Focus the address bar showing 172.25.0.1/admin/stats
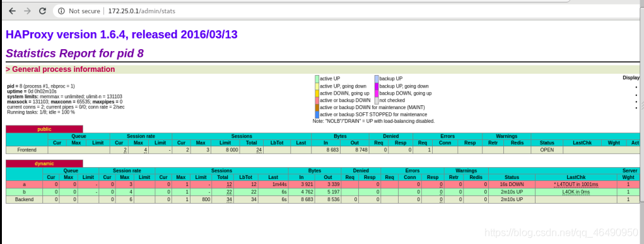The width and height of the screenshot is (644, 244). (142, 11)
